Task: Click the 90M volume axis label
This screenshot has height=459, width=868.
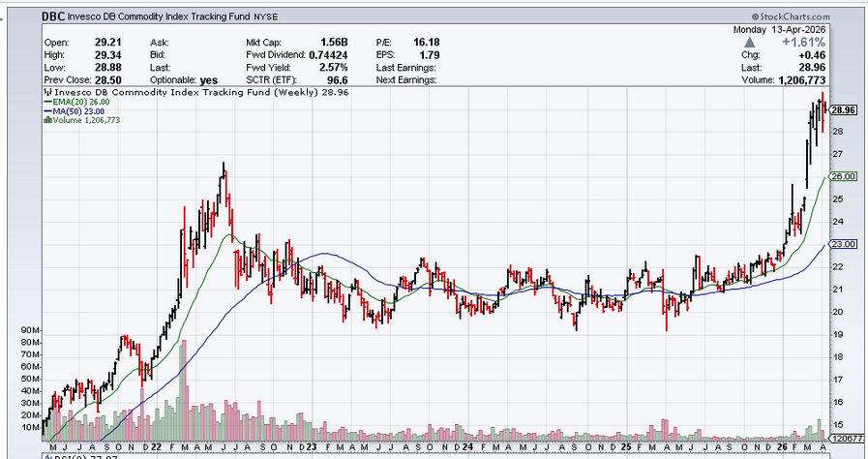Action: [x=29, y=330]
